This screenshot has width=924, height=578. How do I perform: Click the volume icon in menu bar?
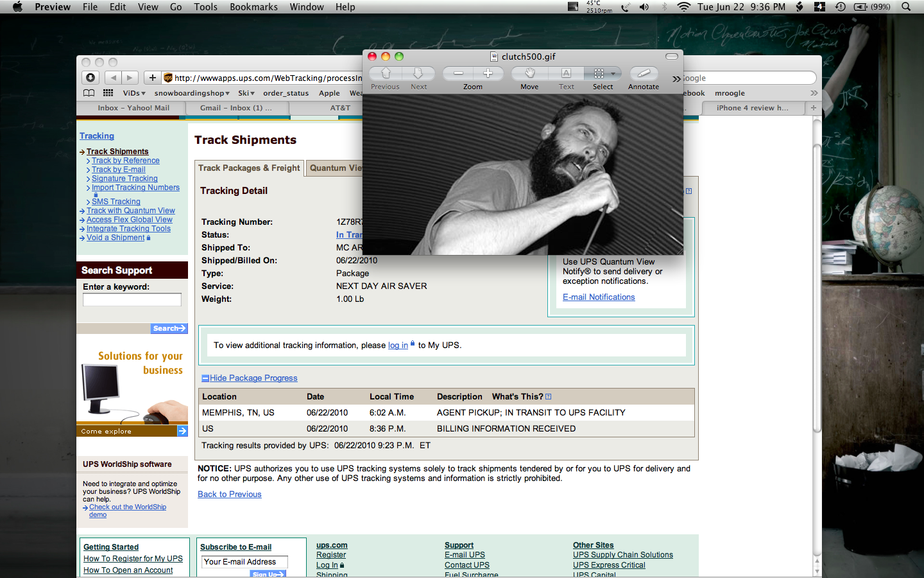(644, 7)
